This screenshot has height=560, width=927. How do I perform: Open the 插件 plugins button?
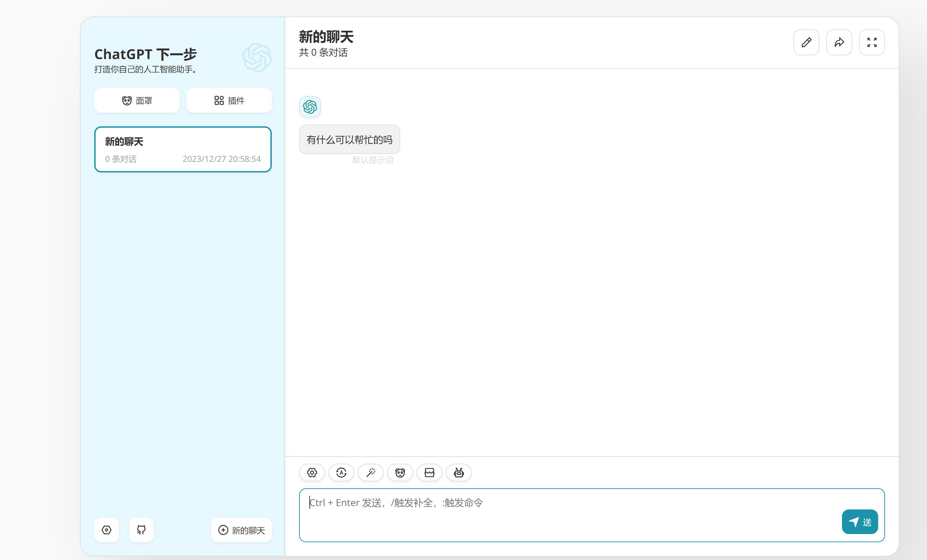pyautogui.click(x=229, y=100)
